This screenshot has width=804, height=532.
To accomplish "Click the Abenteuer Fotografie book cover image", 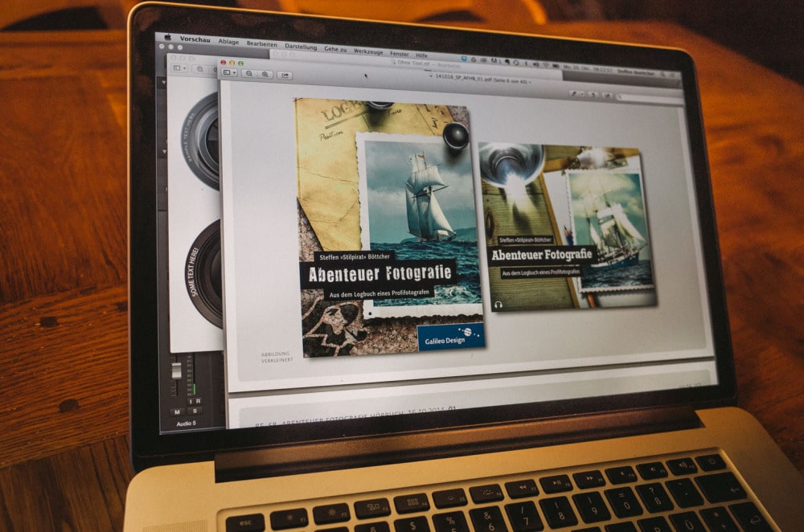I will click(390, 229).
